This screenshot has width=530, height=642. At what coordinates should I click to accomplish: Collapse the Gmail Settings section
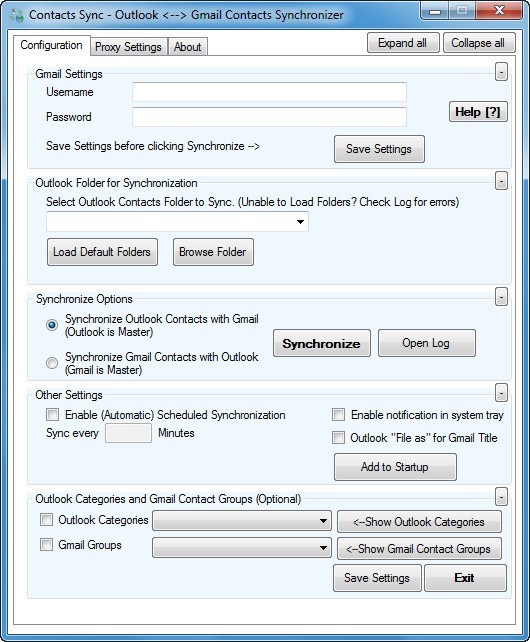501,72
